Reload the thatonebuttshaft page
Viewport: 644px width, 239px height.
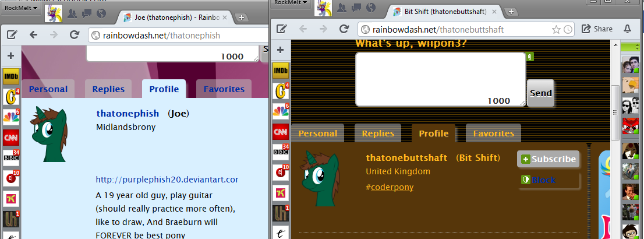(x=344, y=29)
